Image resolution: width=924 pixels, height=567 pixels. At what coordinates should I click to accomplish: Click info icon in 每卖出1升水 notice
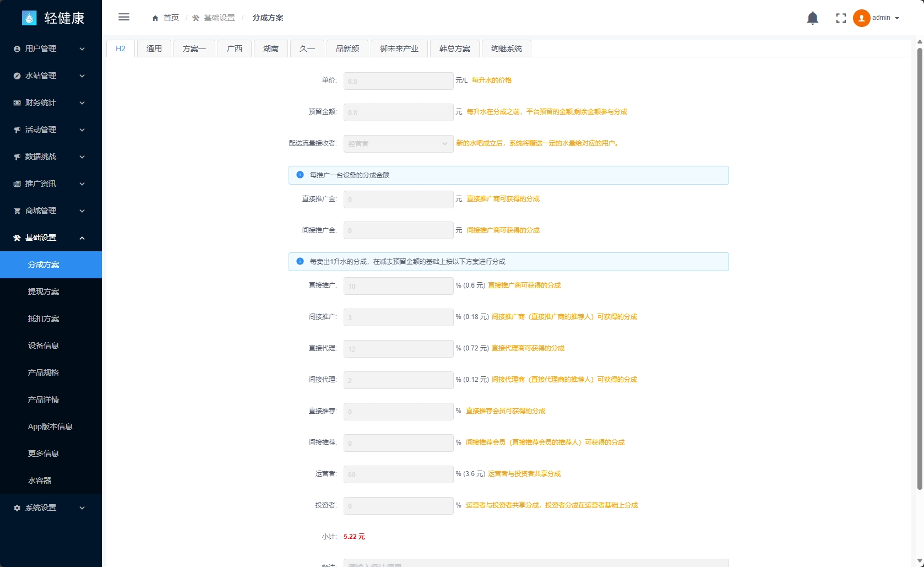(x=300, y=261)
